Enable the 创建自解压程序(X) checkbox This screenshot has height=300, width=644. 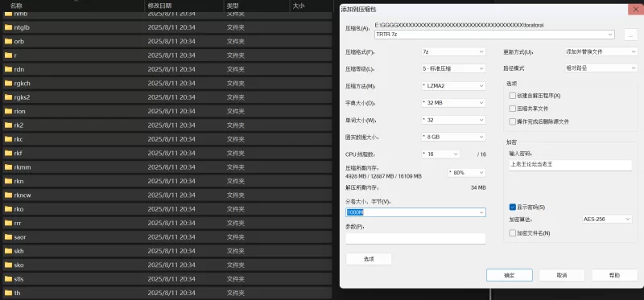coord(512,96)
